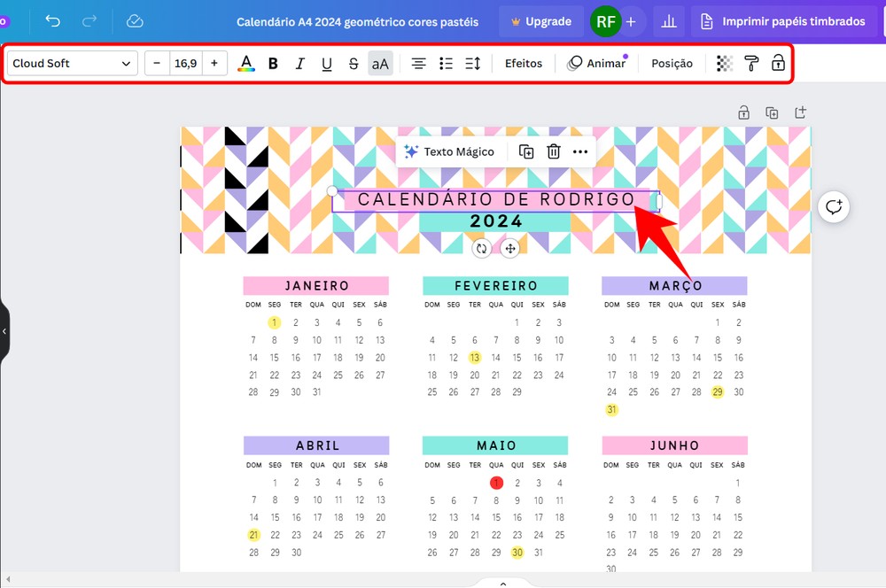Viewport: 886px width, 588px height.
Task: Collapse the left side panel chevron
Action: pos(4,331)
